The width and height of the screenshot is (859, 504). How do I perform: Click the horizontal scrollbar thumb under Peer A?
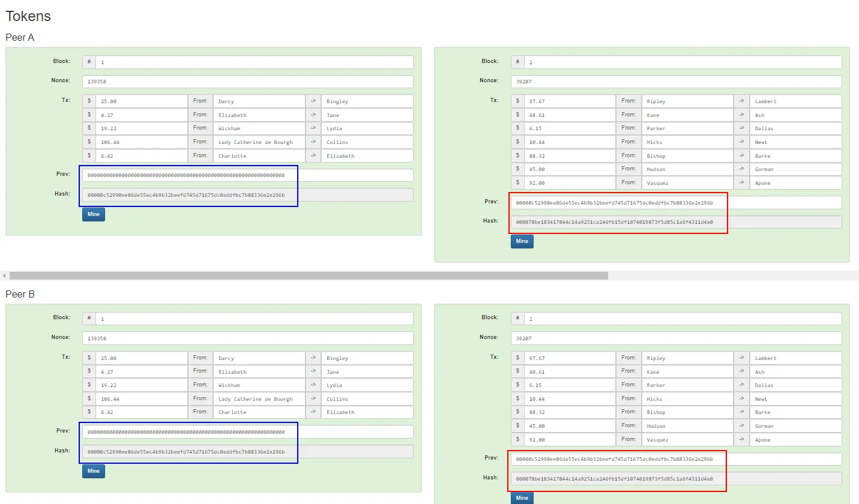pos(309,275)
